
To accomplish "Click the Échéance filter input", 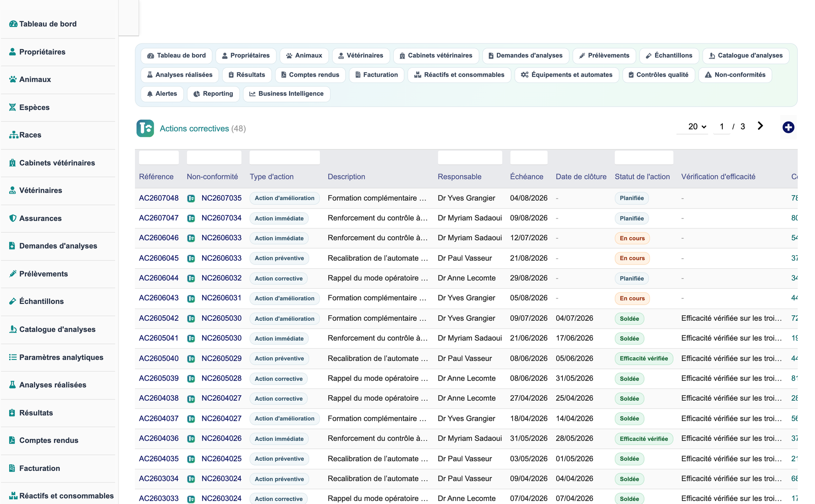I will pyautogui.click(x=529, y=157).
